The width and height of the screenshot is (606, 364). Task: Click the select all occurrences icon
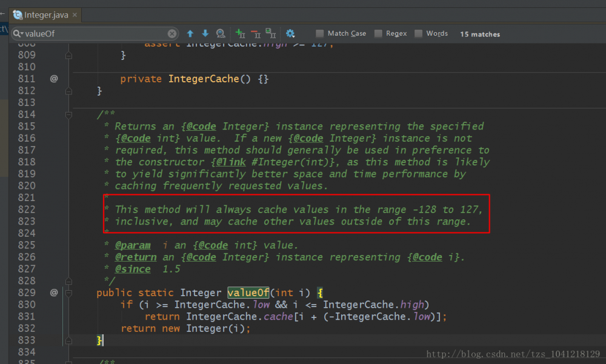click(x=270, y=34)
